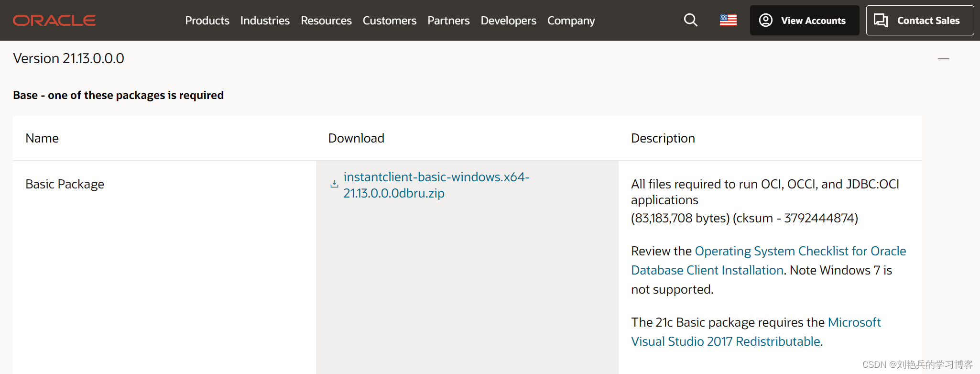Open Microsoft Visual Studio 2017 Redistributable link
The height and width of the screenshot is (374, 980).
(756, 332)
